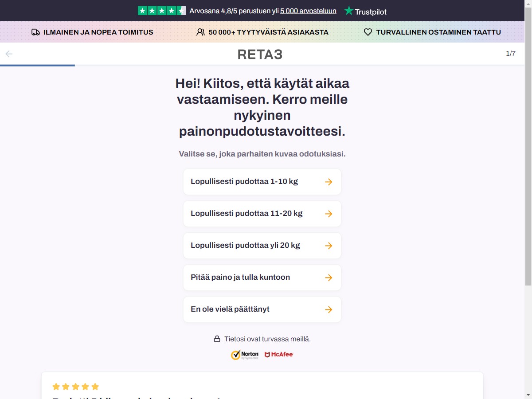Screen dimensions: 532x399
Task: Open the "5 000 arvosteluun" link
Action: click(x=308, y=11)
